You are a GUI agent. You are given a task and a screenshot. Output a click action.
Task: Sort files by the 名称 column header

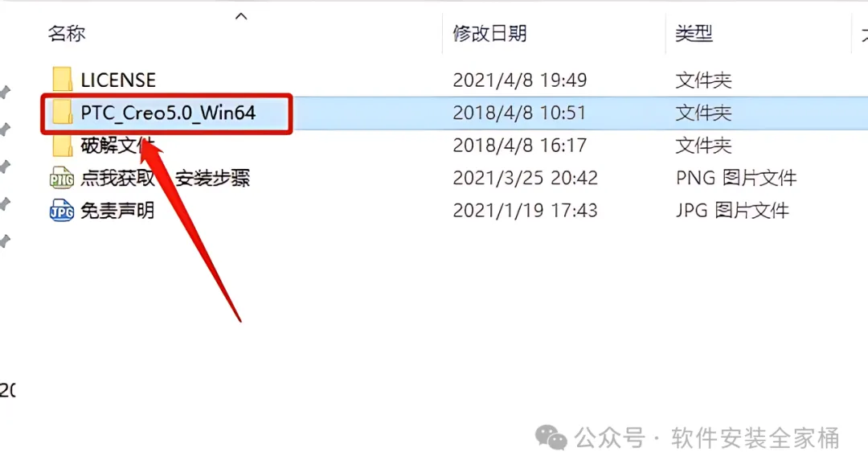[67, 34]
